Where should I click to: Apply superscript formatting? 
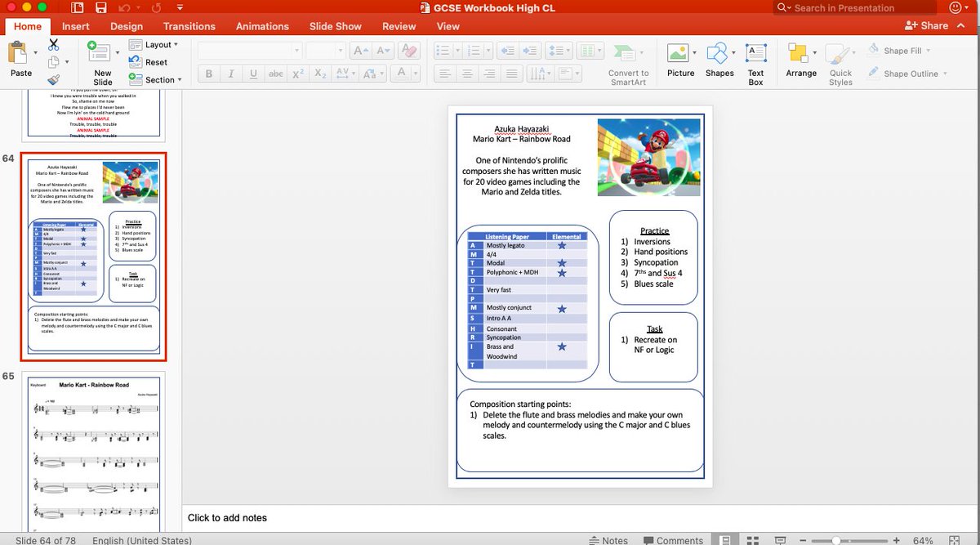pyautogui.click(x=298, y=74)
